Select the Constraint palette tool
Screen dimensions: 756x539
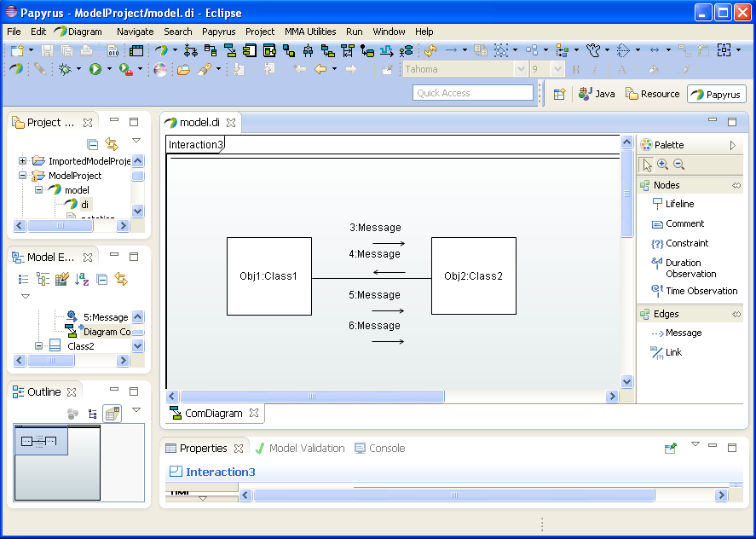point(680,243)
